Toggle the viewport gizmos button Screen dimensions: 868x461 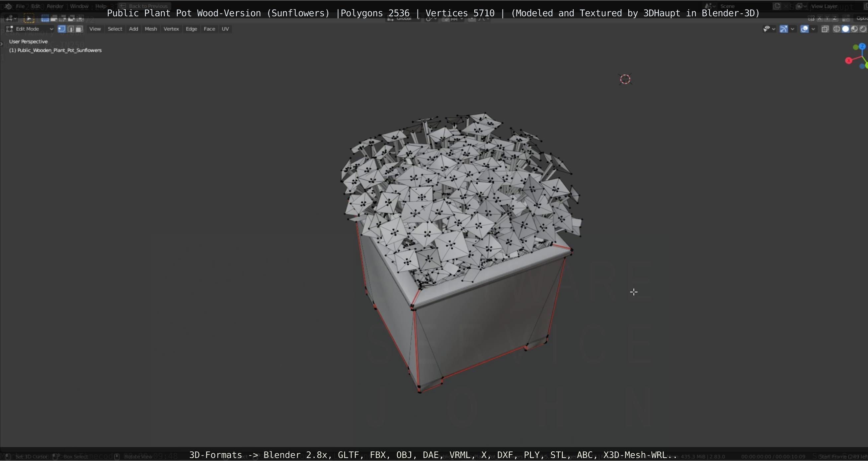coord(784,29)
